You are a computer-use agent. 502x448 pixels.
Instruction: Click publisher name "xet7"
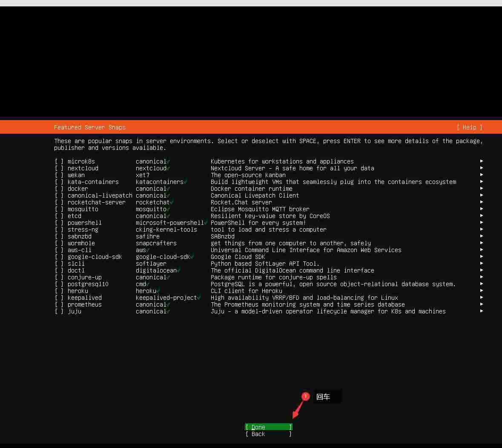click(143, 175)
